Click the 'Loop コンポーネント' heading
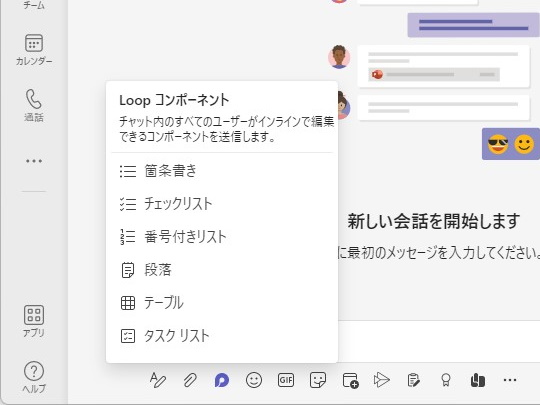The width and height of the screenshot is (540, 405). (x=174, y=100)
